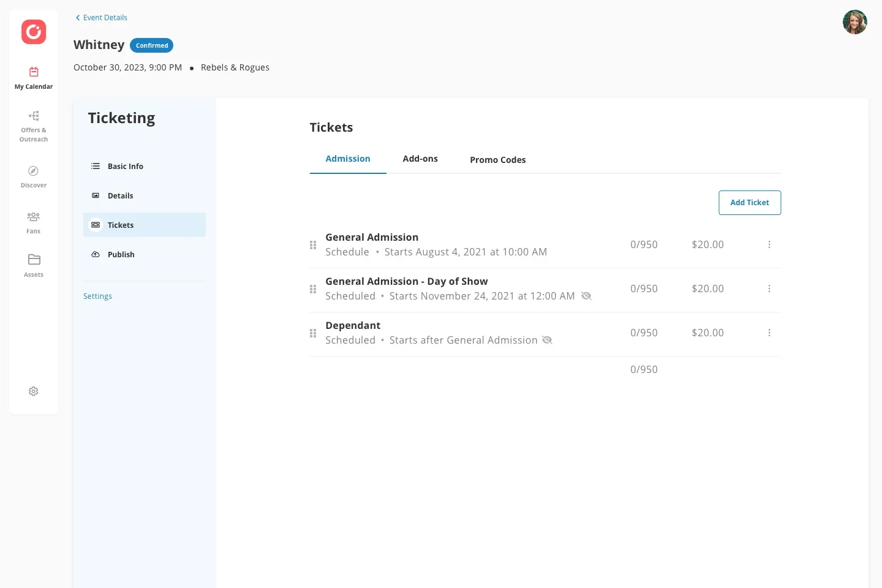Switch to the Add-ons tab
The height and width of the screenshot is (588, 882).
coord(420,159)
